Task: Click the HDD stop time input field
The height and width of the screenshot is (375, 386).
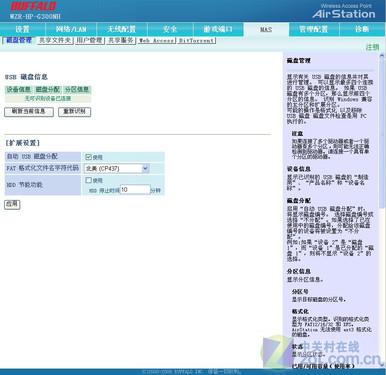Action: tap(135, 190)
